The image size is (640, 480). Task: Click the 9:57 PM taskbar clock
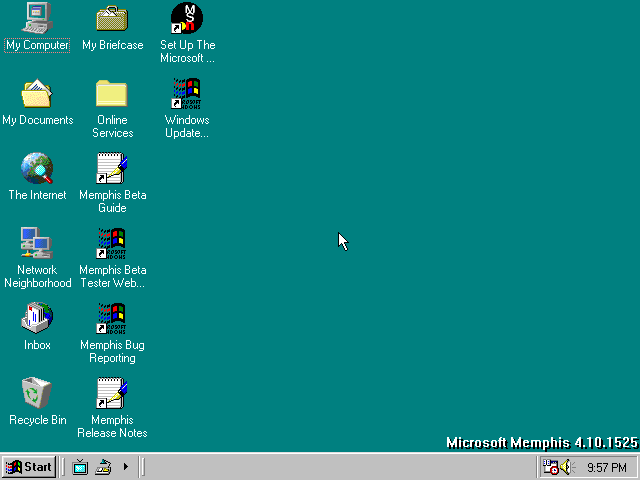click(x=607, y=467)
